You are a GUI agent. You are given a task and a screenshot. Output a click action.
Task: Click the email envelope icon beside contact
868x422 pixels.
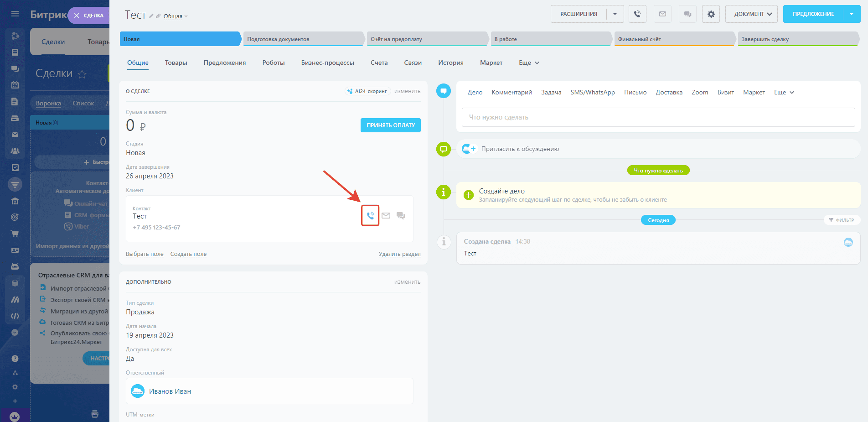(386, 215)
